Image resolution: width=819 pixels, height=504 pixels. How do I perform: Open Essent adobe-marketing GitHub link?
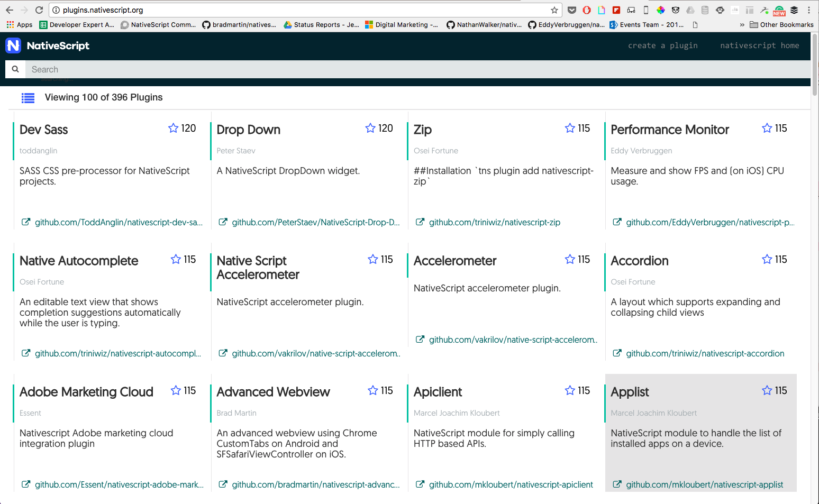[119, 484]
